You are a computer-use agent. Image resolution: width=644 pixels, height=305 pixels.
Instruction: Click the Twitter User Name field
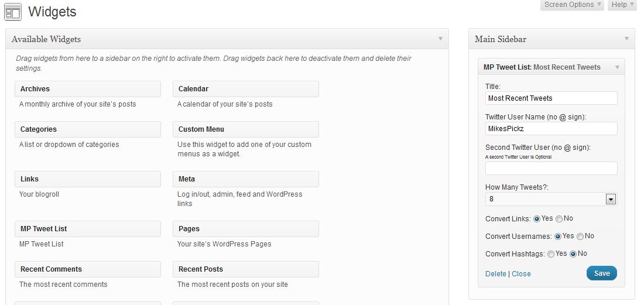[x=551, y=128]
